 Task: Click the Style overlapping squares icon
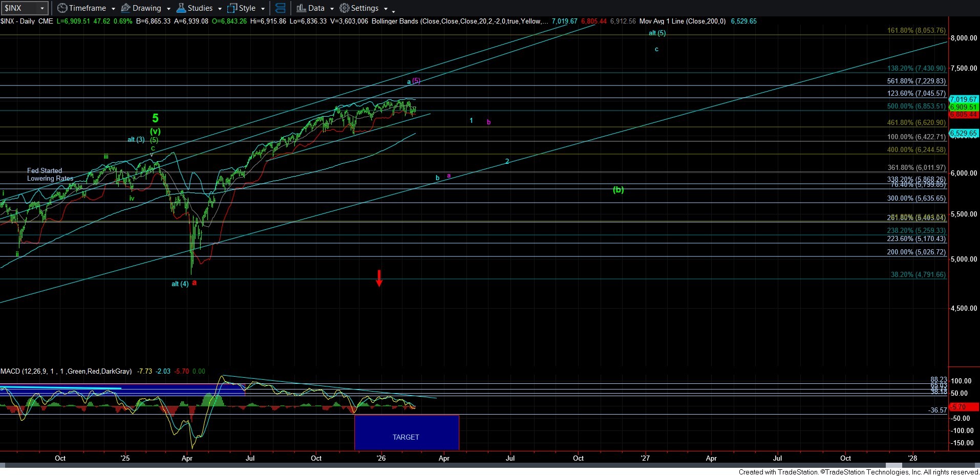(232, 8)
